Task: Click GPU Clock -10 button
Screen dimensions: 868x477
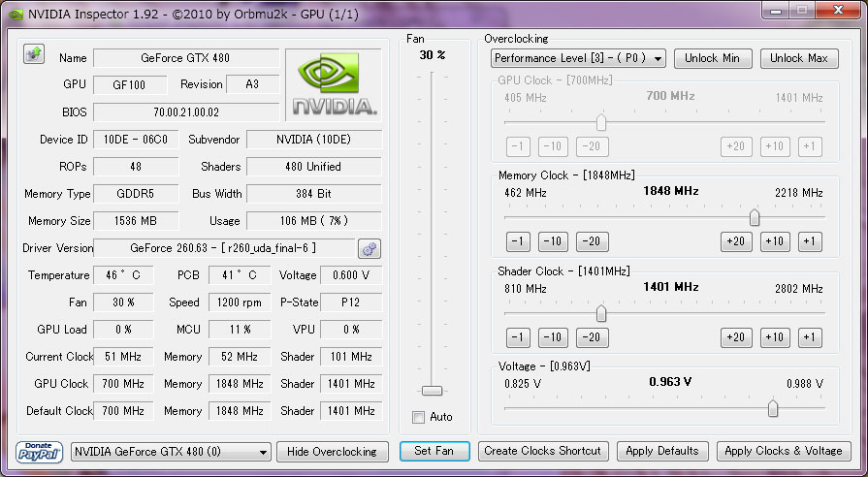Action: click(x=553, y=146)
